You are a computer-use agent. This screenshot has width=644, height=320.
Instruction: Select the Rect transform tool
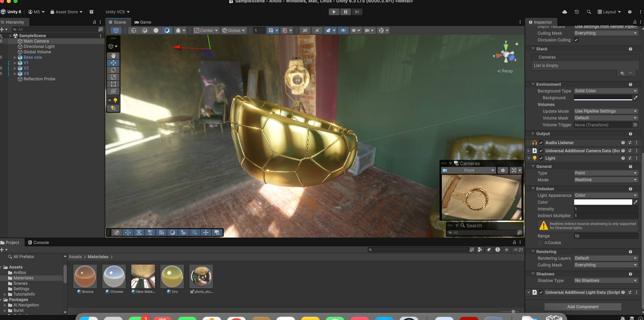coord(113,84)
